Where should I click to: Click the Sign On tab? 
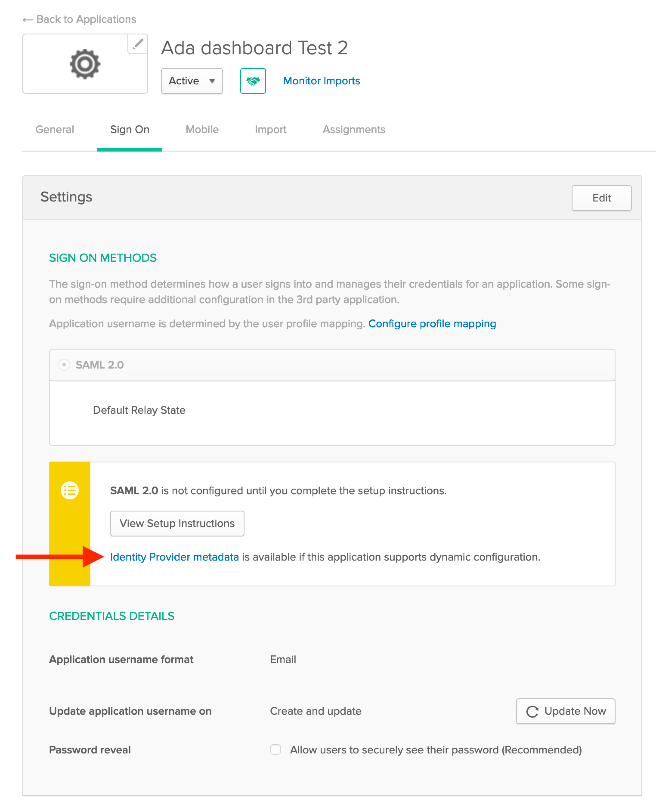(x=130, y=130)
